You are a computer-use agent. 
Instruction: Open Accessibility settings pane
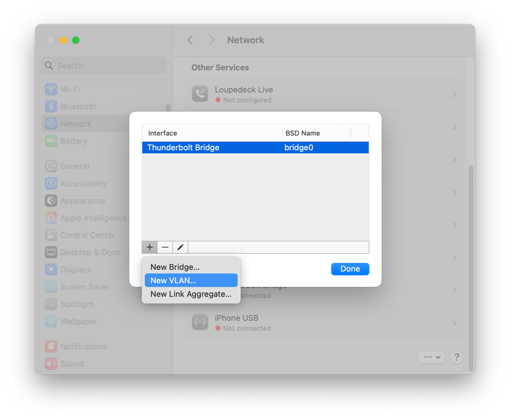click(83, 184)
